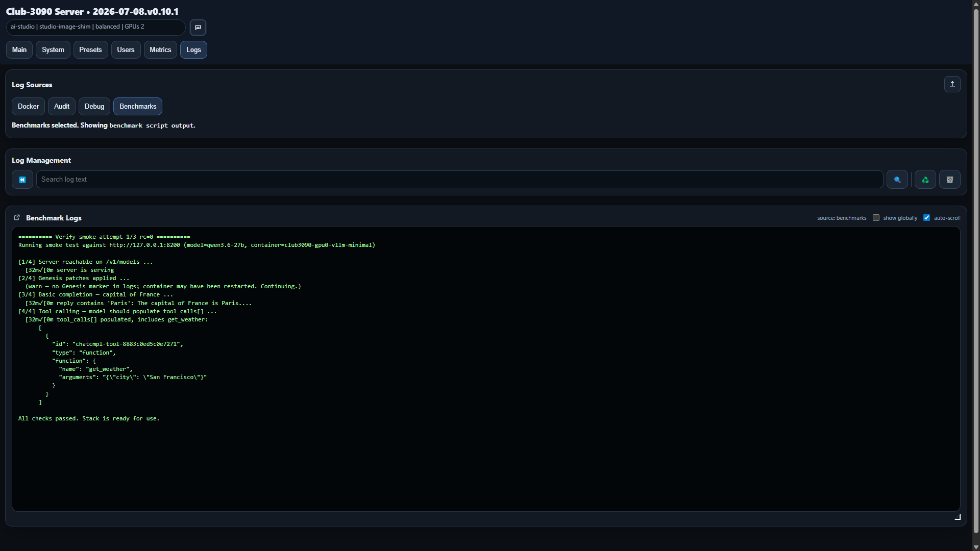The height and width of the screenshot is (551, 980).
Task: Click the 'source: benchmarks' label
Action: [842, 218]
